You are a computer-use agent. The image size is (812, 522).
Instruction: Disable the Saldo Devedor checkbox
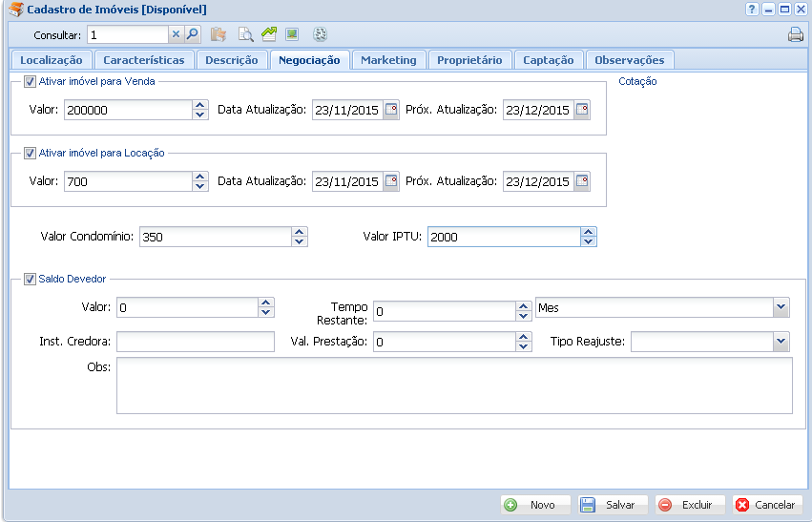[31, 280]
